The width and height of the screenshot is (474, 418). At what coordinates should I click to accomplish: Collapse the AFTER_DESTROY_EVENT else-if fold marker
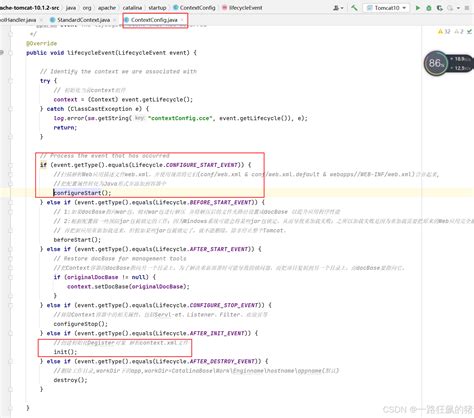11,361
